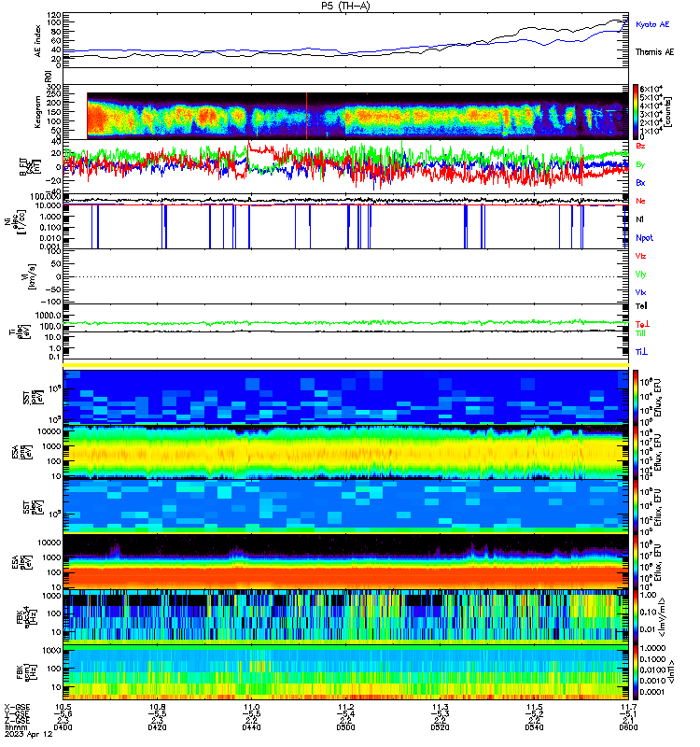Select the black Ni density label
The width and height of the screenshot is (700, 747).
(x=639, y=219)
